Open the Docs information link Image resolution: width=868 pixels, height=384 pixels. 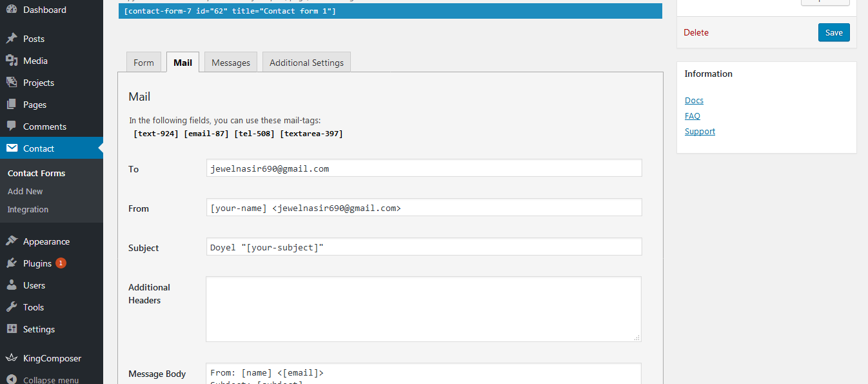tap(694, 101)
